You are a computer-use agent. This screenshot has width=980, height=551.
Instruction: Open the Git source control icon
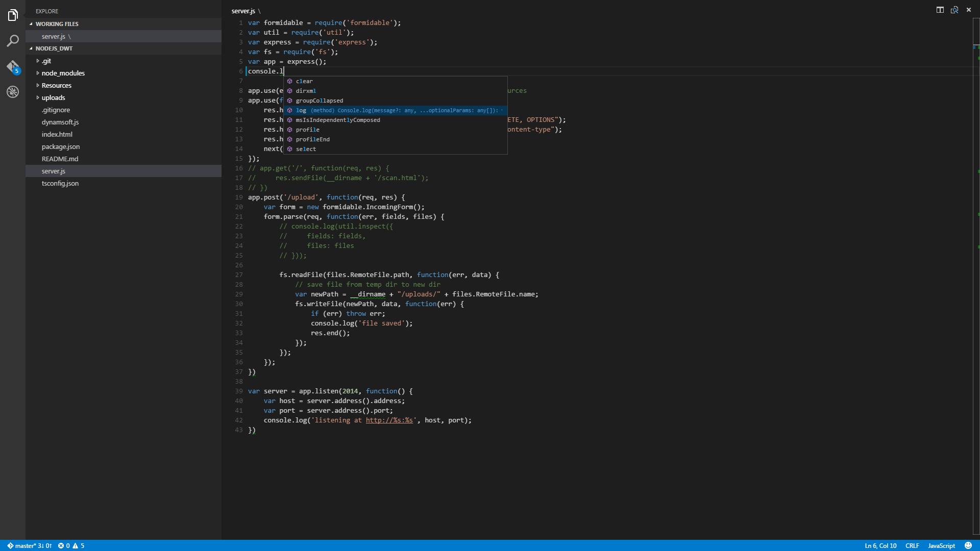click(x=13, y=67)
